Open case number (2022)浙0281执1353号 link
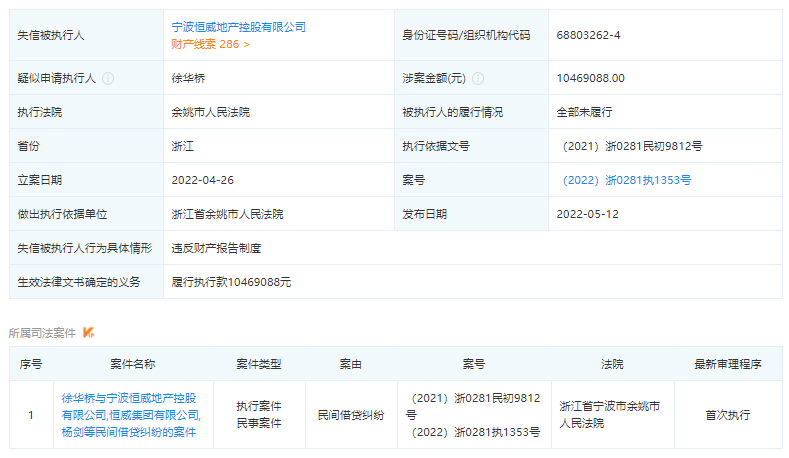This screenshot has width=789, height=458. click(x=626, y=180)
